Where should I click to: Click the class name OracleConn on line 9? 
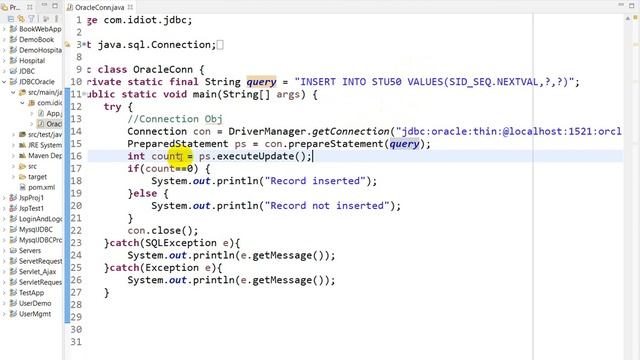click(x=162, y=69)
